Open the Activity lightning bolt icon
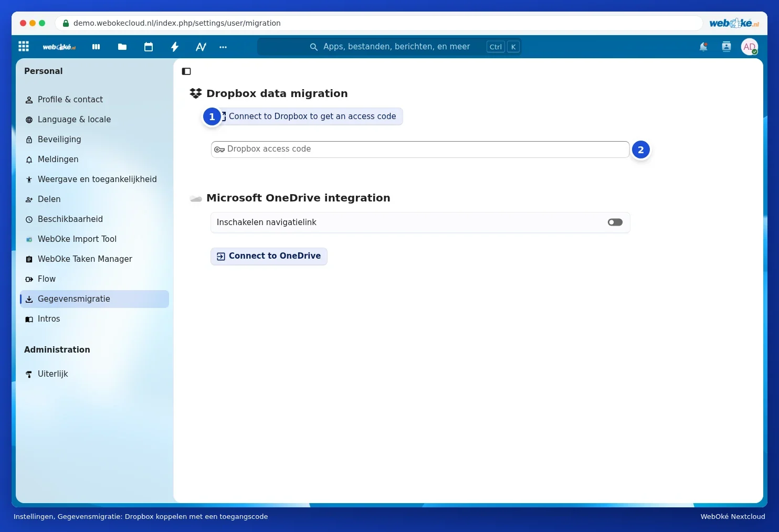Viewport: 779px width, 532px height. click(x=175, y=47)
